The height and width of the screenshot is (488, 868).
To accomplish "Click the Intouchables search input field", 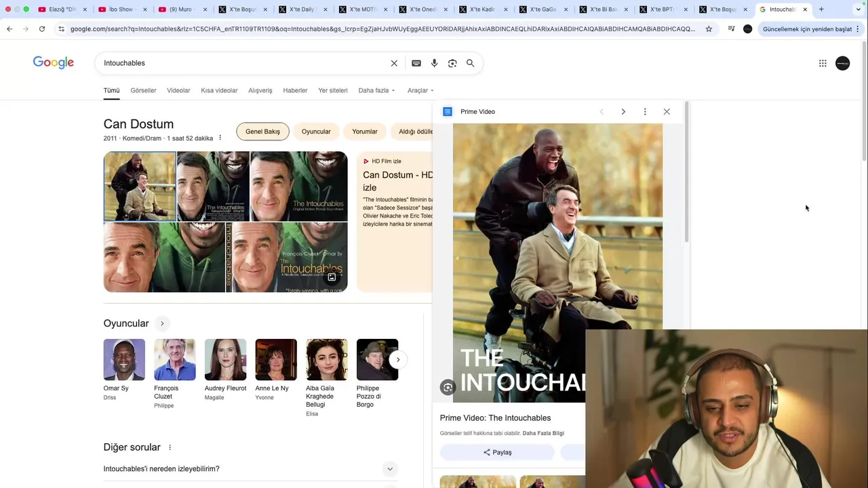I will coord(244,63).
